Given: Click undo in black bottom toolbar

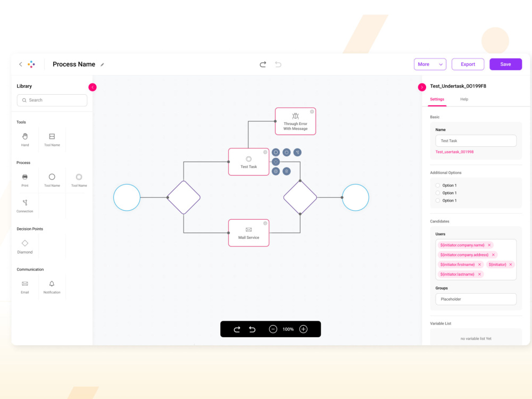Looking at the screenshot, I should click(252, 329).
